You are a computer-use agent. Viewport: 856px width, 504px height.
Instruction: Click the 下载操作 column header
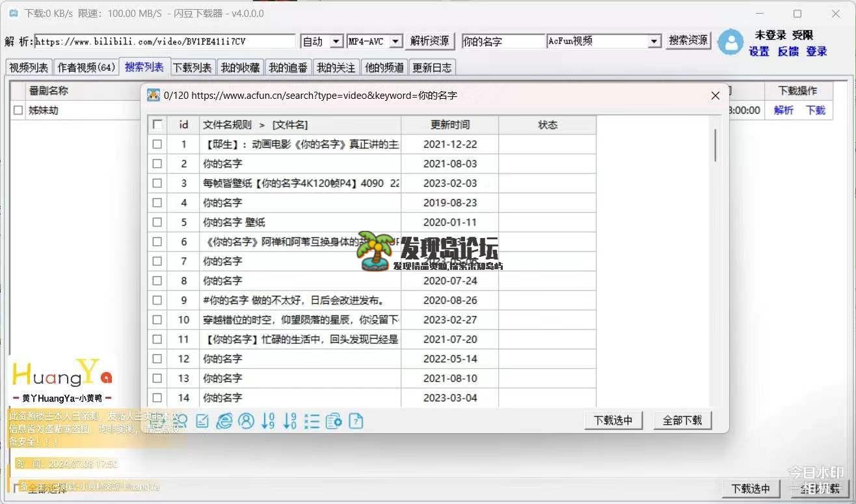[797, 91]
